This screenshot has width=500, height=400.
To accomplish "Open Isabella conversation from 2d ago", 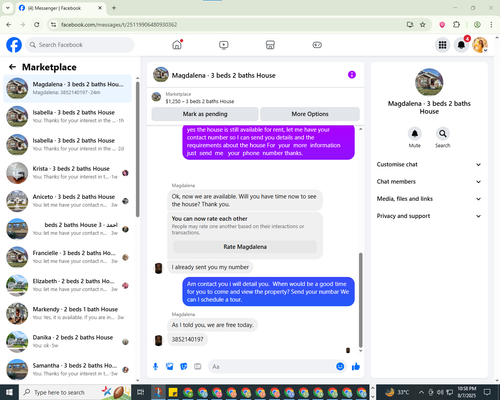I will 68,144.
